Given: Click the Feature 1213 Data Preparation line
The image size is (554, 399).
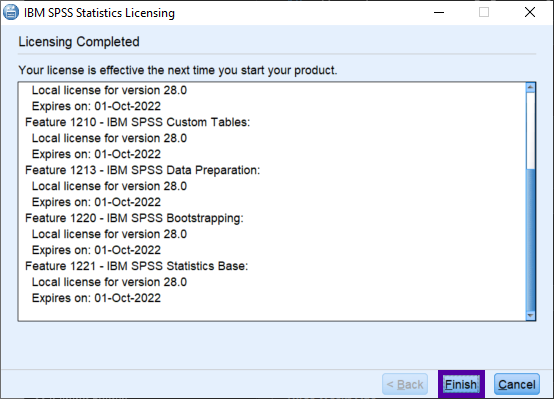Looking at the screenshot, I should click(142, 170).
